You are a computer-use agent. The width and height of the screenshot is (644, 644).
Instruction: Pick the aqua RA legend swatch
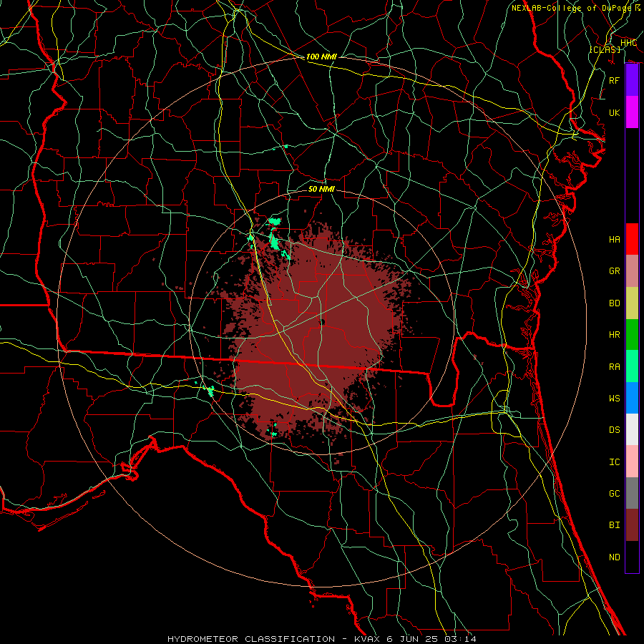pyautogui.click(x=632, y=366)
